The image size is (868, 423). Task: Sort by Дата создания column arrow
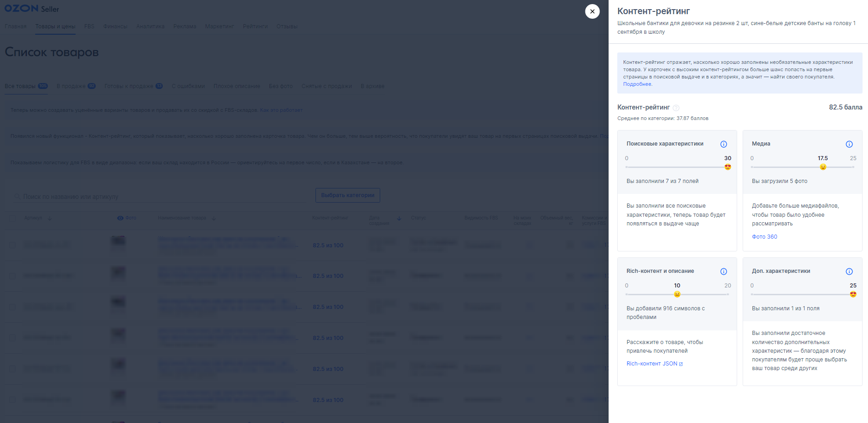point(399,218)
